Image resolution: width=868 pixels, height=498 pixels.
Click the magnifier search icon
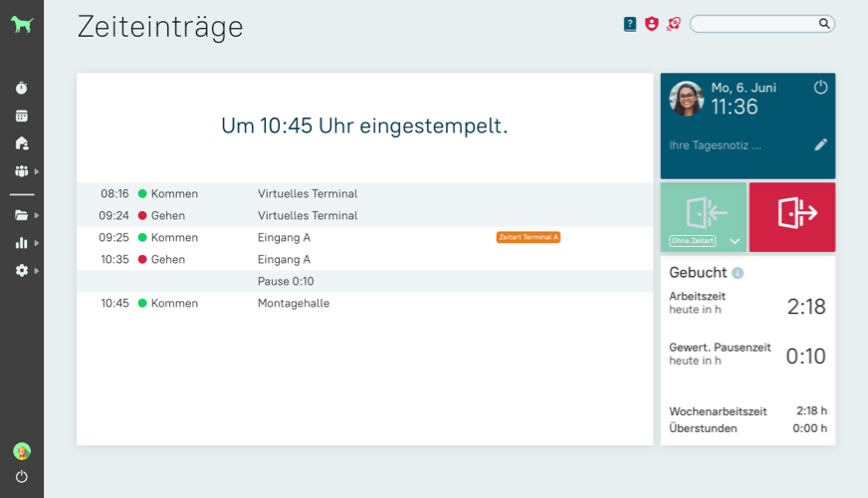(x=824, y=24)
